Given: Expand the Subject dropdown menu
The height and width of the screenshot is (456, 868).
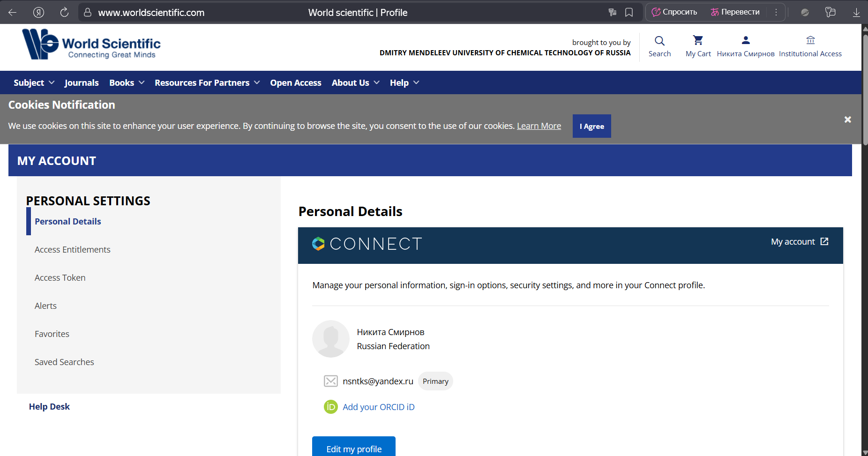Looking at the screenshot, I should [x=34, y=83].
